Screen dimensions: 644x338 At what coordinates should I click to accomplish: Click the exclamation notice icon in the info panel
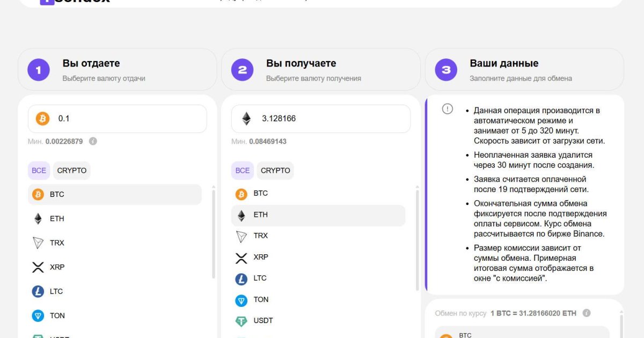448,109
